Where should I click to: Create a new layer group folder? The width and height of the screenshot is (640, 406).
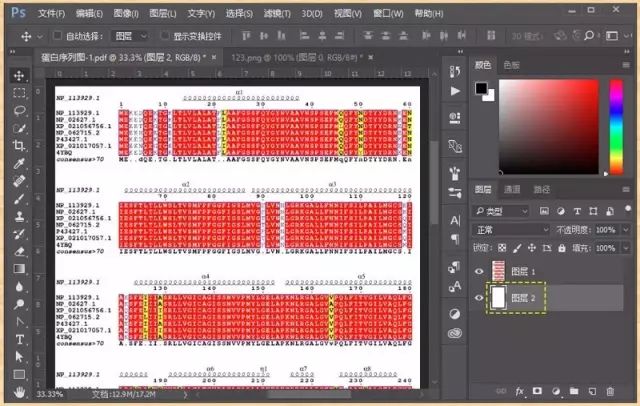(x=574, y=391)
